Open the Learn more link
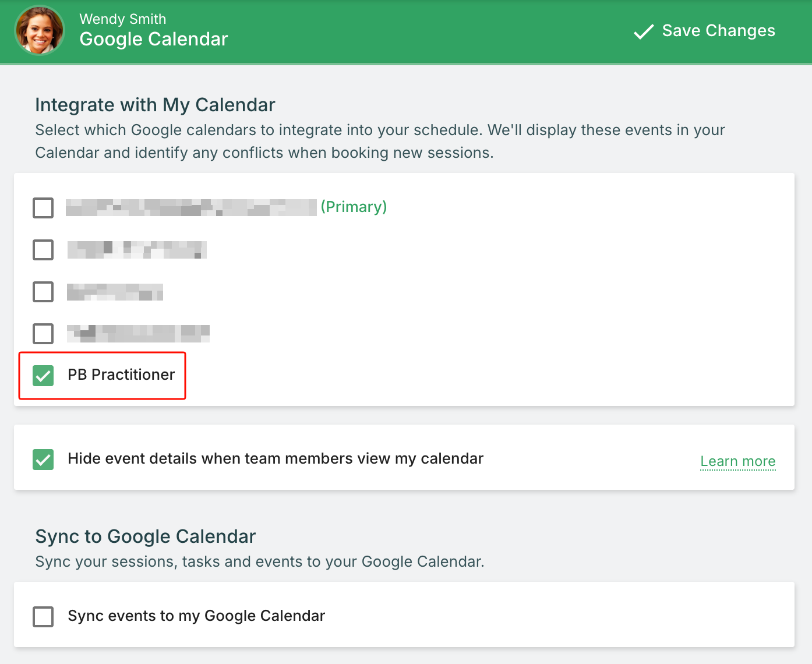 [x=737, y=461]
